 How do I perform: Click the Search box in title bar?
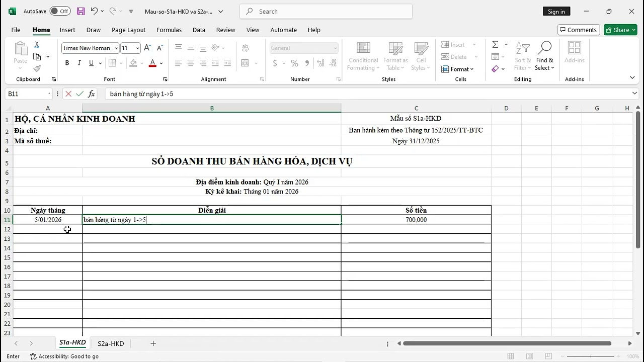pyautogui.click(x=326, y=12)
